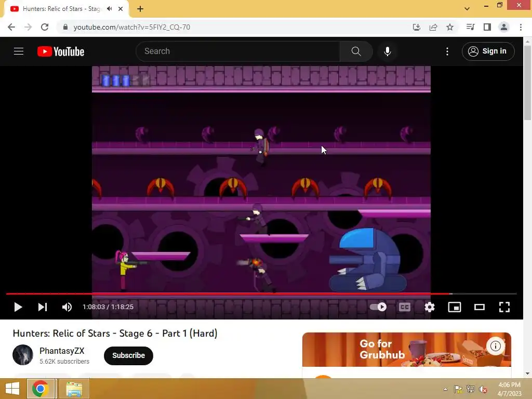Click the scrollbar down arrow

click(x=528, y=374)
